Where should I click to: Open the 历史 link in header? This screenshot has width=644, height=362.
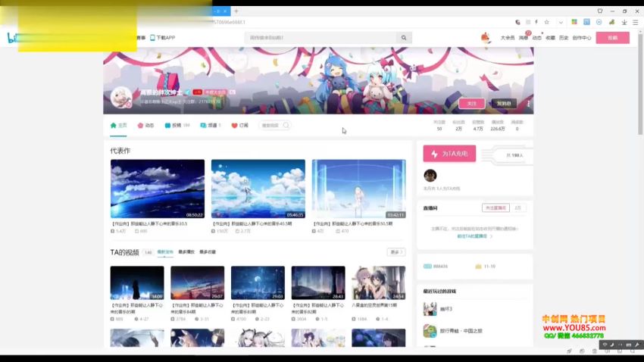(564, 38)
